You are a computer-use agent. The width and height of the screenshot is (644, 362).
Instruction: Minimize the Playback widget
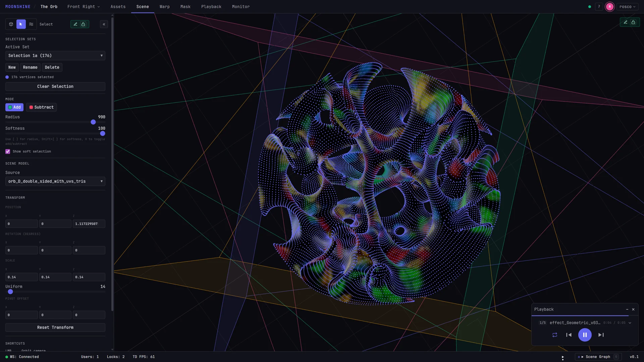coord(627,309)
